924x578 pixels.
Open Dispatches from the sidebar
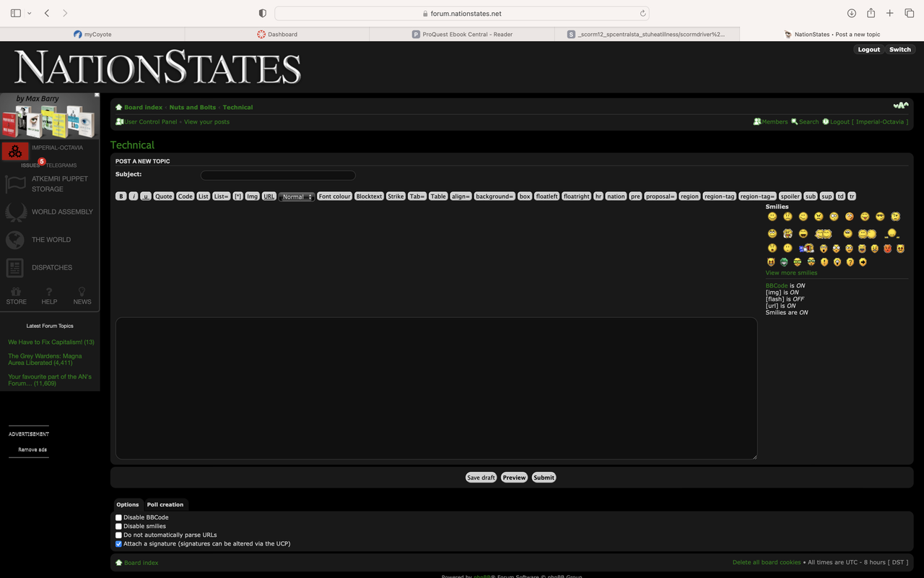click(16, 267)
